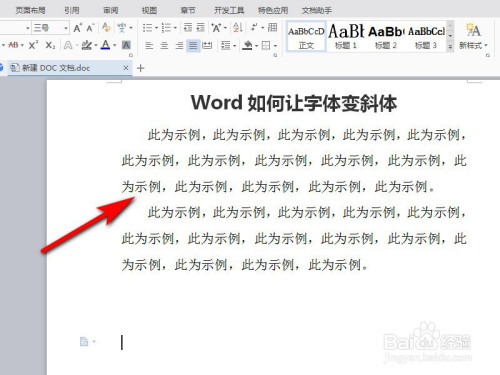Open the 页面布局 ribbon tab
This screenshot has width=500, height=375.
click(30, 11)
